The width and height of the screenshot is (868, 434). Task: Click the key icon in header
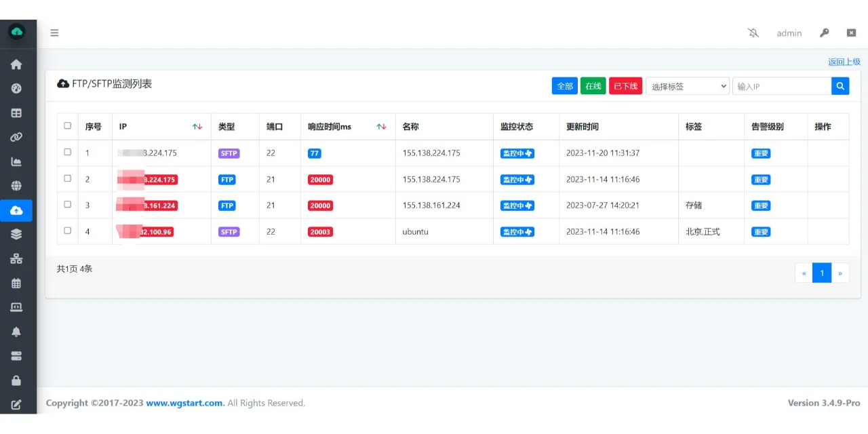click(x=825, y=33)
